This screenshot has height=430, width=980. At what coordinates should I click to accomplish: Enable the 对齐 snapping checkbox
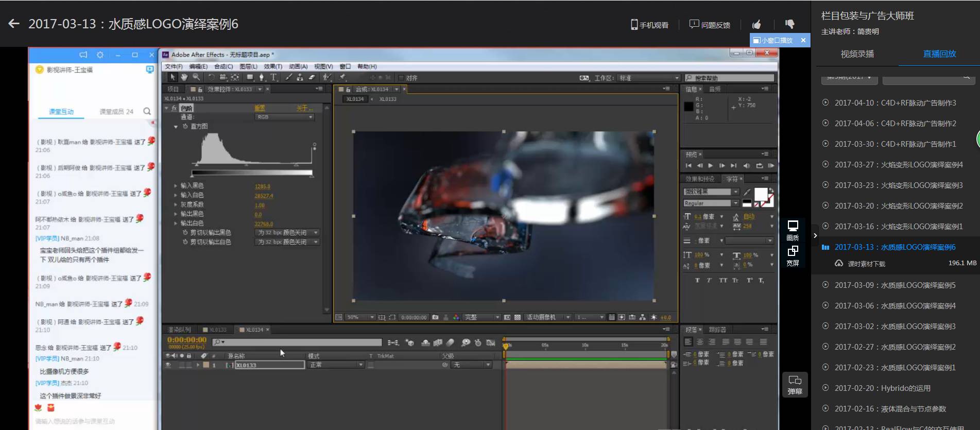tap(401, 78)
